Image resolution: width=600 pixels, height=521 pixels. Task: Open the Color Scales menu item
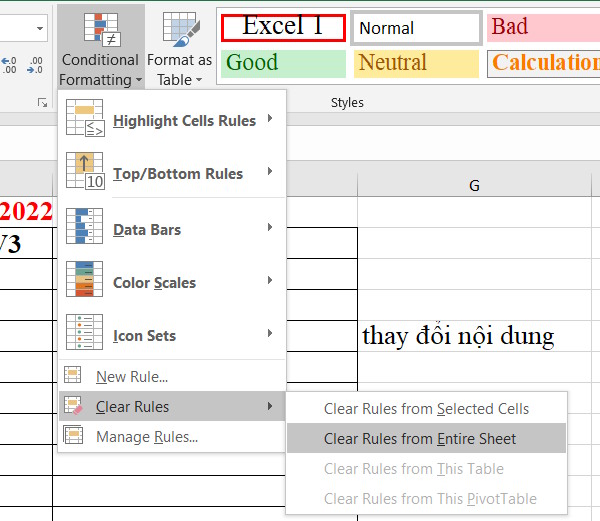(172, 280)
